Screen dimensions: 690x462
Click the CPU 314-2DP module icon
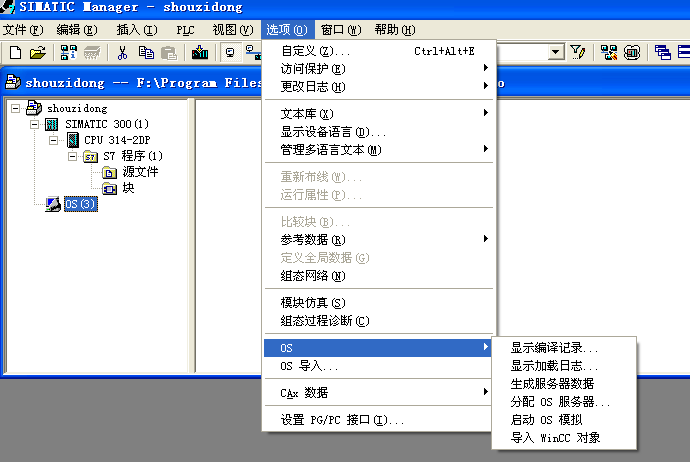click(x=73, y=140)
